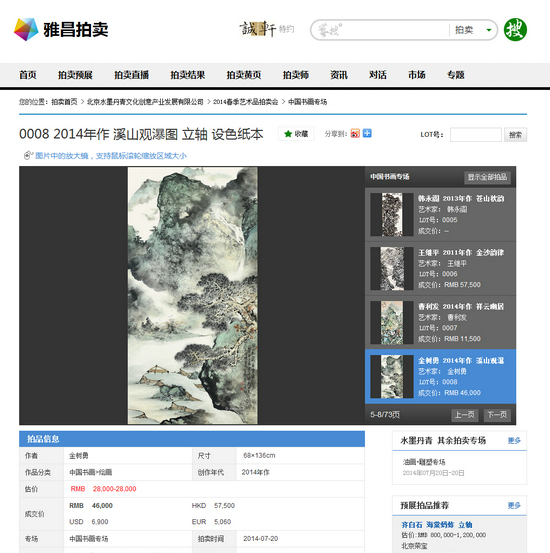
Task: Click the blue plus share icon
Action: (x=367, y=133)
